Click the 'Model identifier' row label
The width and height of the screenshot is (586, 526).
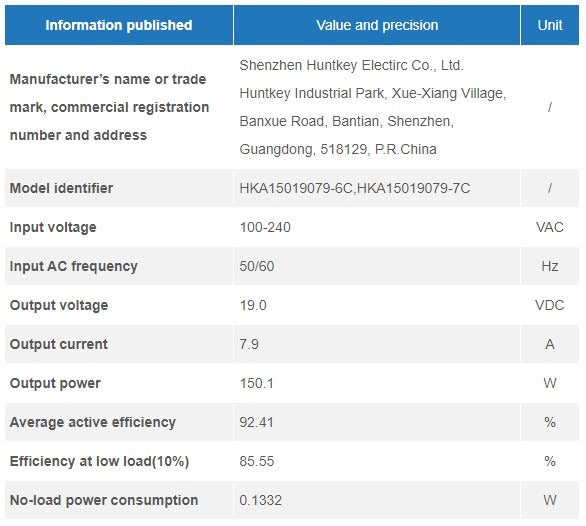click(61, 188)
